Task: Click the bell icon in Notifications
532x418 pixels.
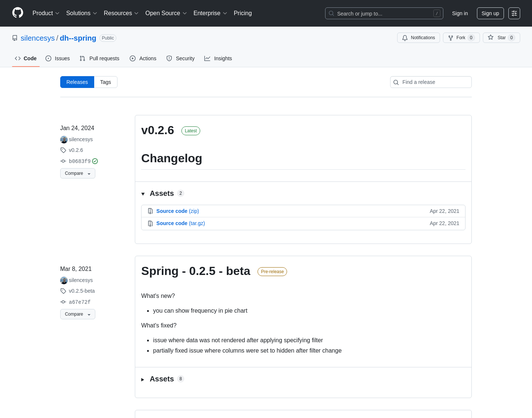Action: [x=405, y=38]
